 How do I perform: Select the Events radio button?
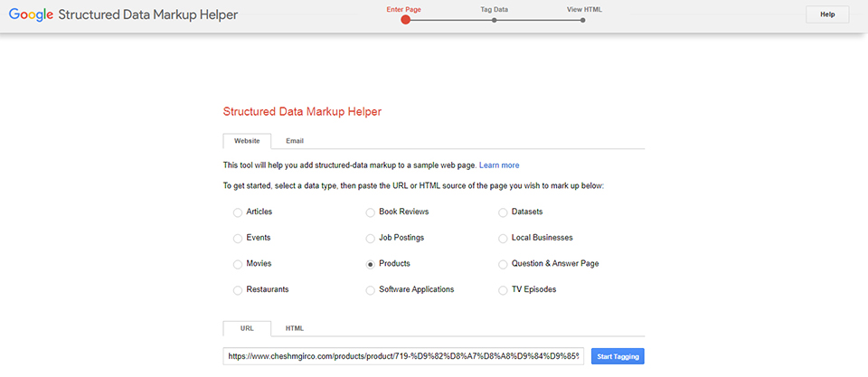point(238,239)
